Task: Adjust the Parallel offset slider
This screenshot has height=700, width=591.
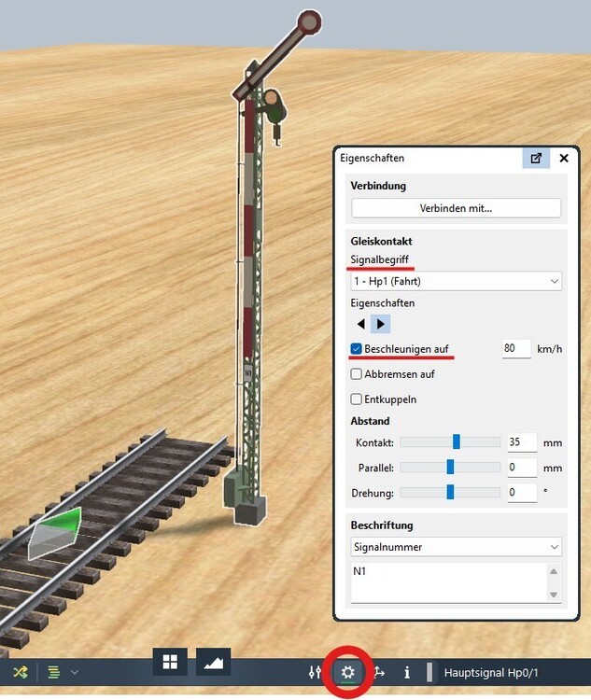Action: tap(450, 467)
